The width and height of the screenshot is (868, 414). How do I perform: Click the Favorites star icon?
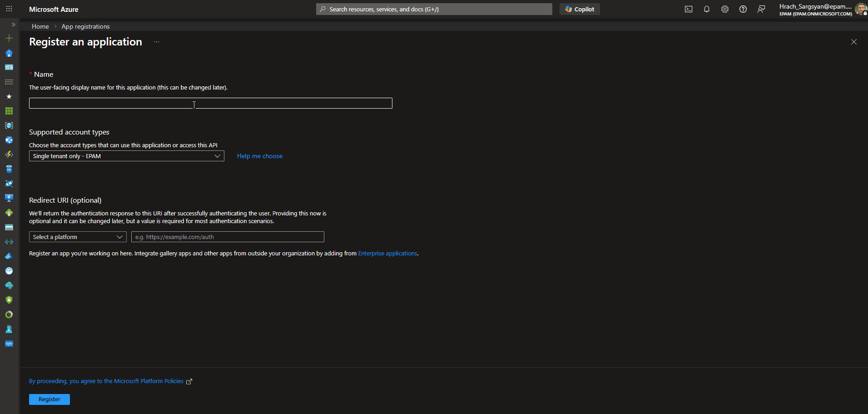coord(9,96)
